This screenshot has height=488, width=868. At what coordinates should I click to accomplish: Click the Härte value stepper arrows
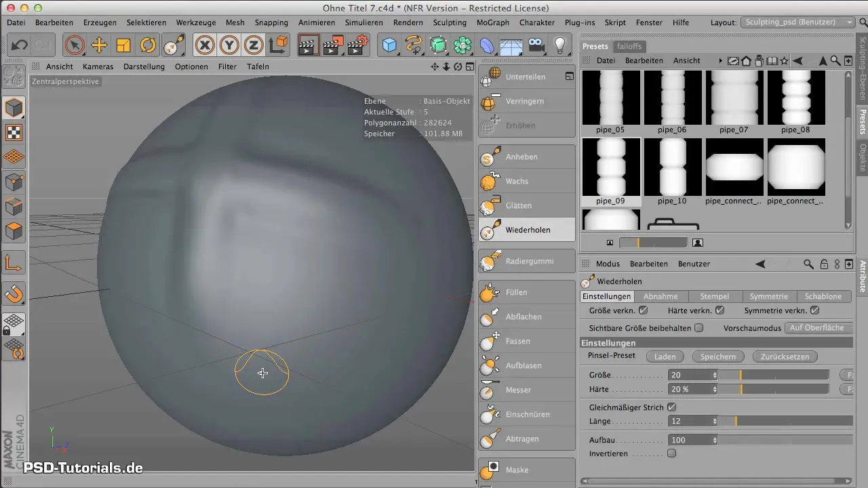pyautogui.click(x=715, y=390)
